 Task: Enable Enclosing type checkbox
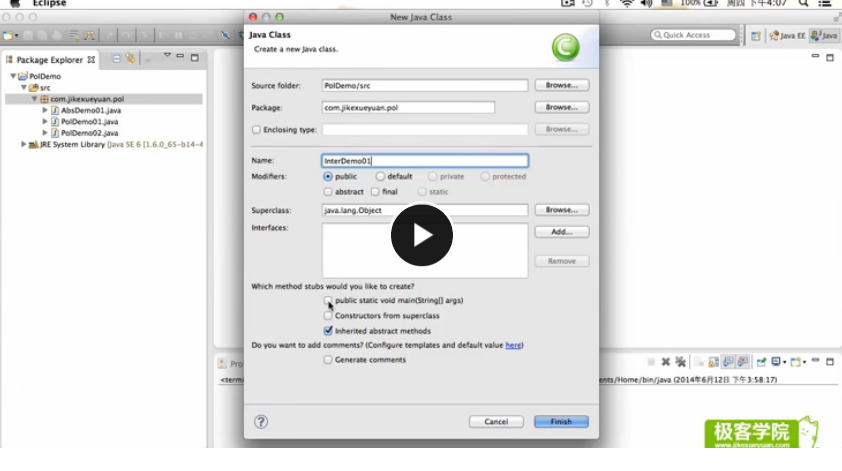tap(256, 129)
